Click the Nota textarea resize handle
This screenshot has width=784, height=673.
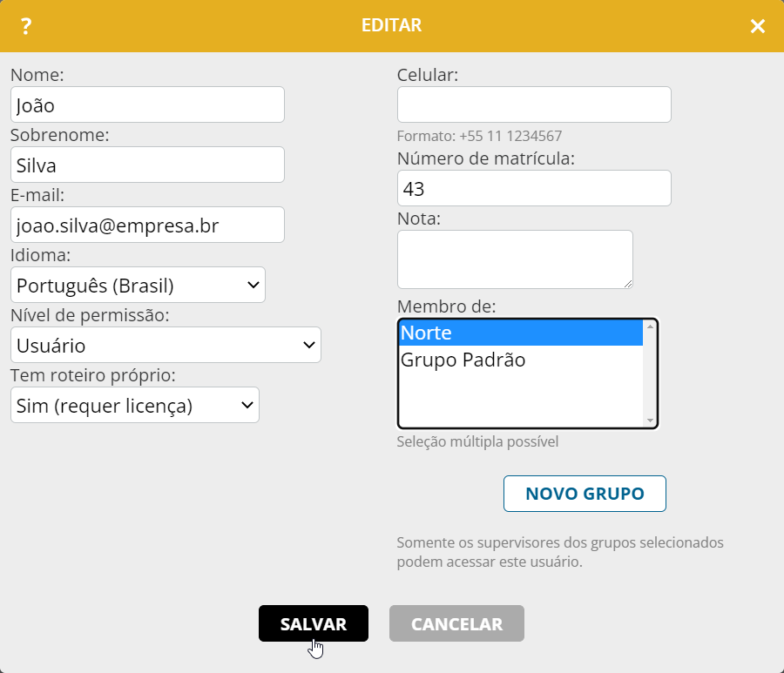click(x=628, y=283)
